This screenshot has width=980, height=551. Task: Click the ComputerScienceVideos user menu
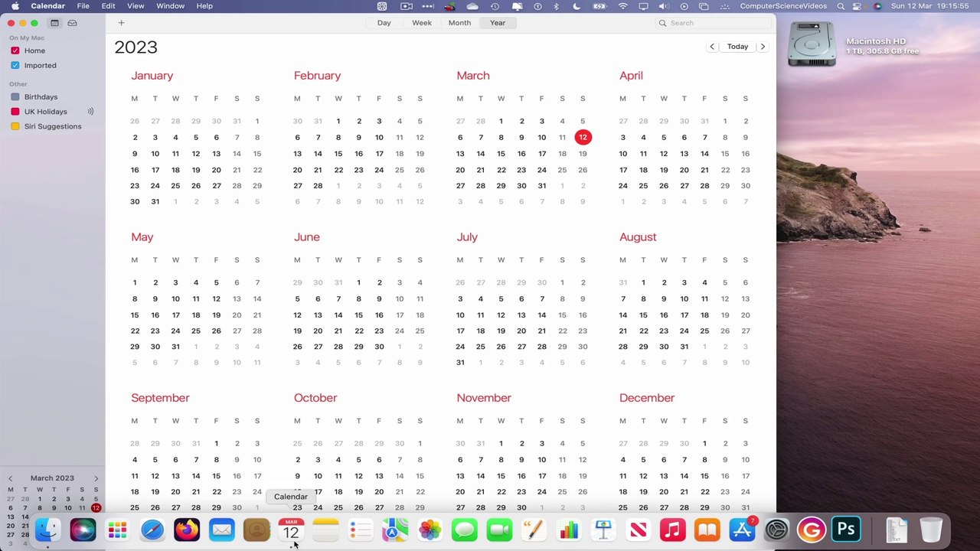tap(783, 6)
